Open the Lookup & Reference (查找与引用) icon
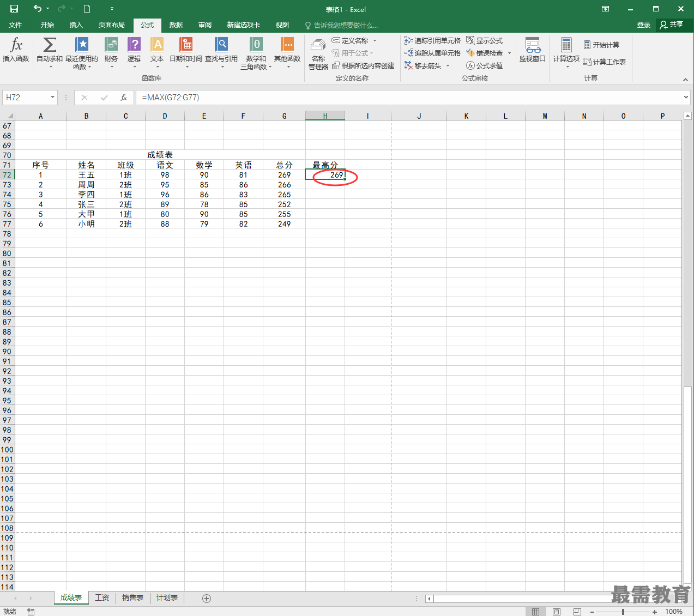This screenshot has height=616, width=694. pos(221,45)
